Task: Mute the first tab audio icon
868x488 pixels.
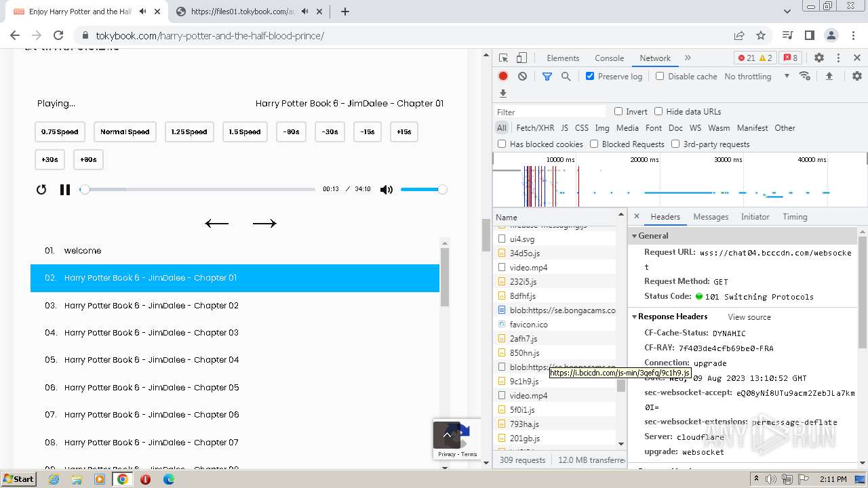Action: click(x=142, y=12)
